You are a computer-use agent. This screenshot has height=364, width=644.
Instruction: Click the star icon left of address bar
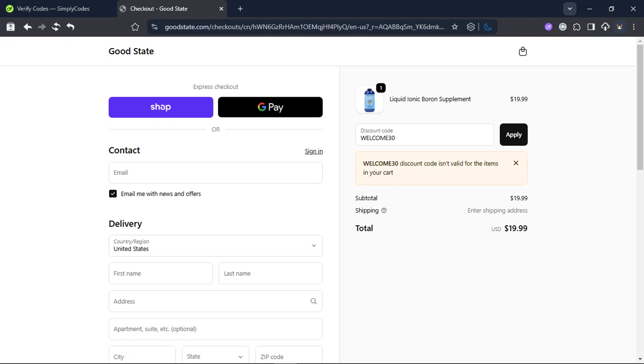click(x=135, y=27)
